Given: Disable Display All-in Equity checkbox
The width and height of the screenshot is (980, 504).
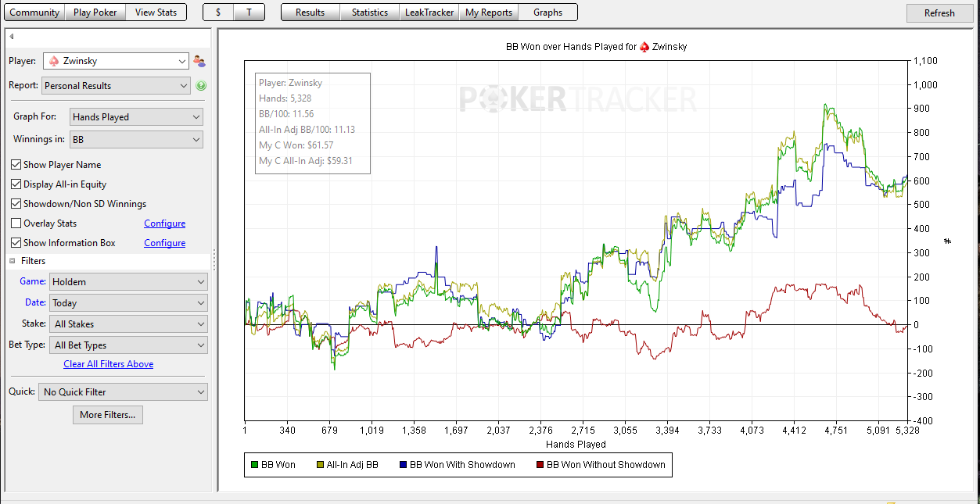Looking at the screenshot, I should (16, 184).
